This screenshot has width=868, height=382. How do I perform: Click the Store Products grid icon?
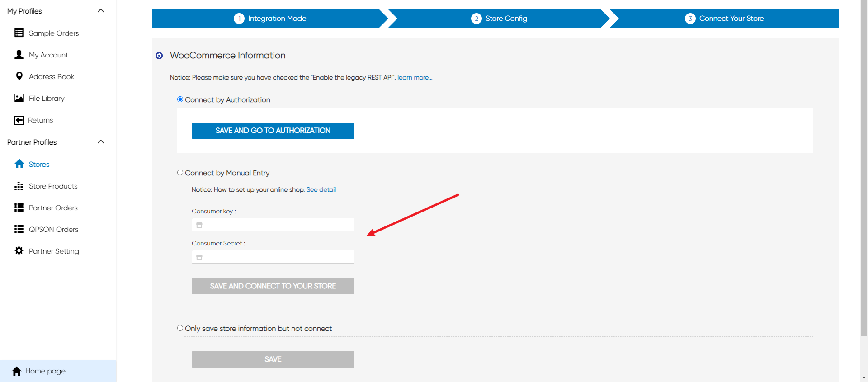point(19,186)
